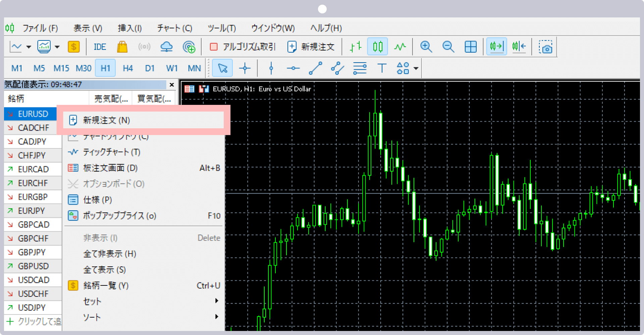Click the Signals radio wave icon
This screenshot has height=335, width=644.
point(144,47)
